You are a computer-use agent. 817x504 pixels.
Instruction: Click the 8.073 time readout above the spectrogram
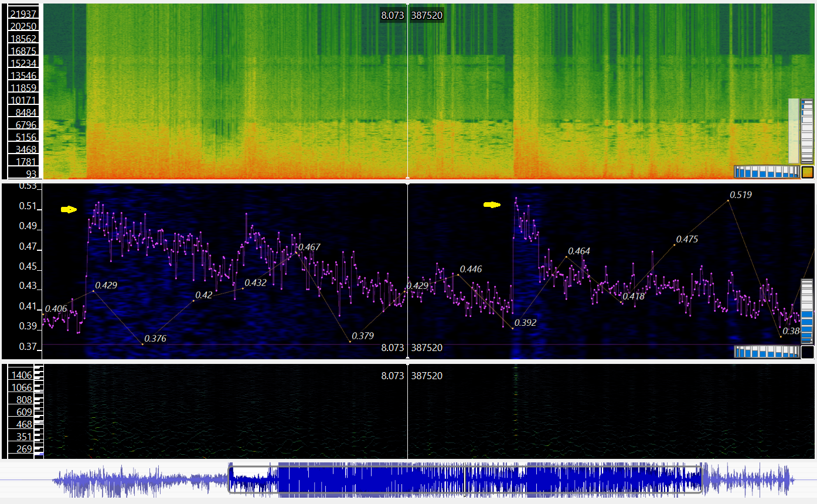[x=393, y=15]
